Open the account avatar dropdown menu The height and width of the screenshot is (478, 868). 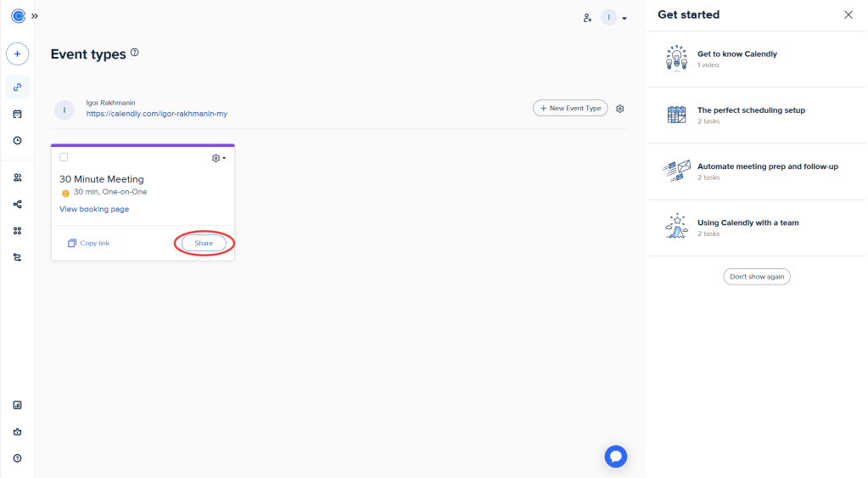click(x=615, y=18)
